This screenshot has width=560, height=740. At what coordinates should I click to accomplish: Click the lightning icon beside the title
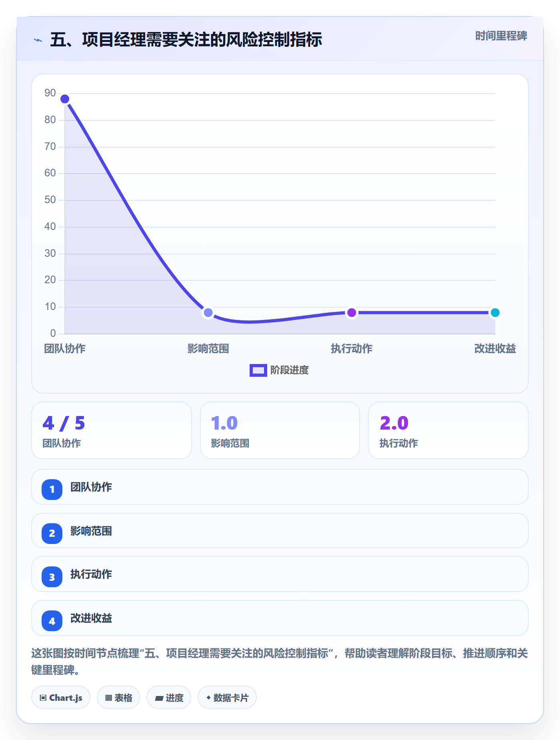38,40
